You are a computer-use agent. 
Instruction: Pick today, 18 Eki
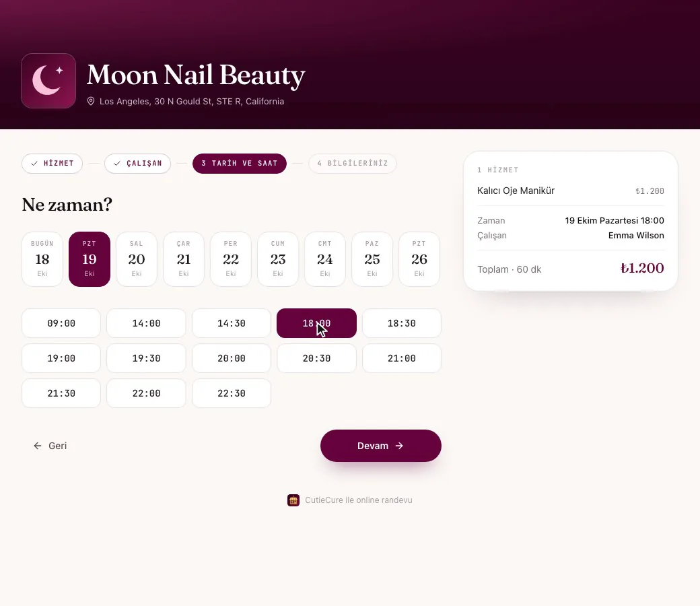42,259
